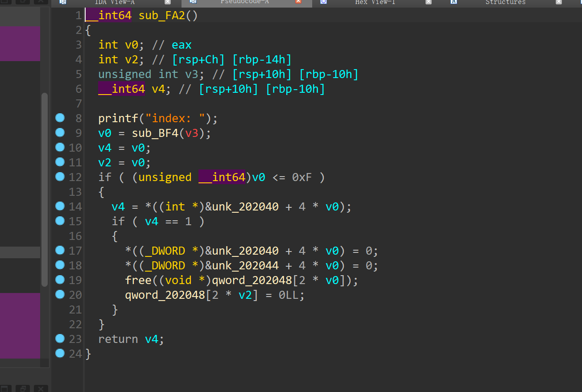Screen dimensions: 582x392
Task: Click the blue dot beside line 20
Action: 60,294
